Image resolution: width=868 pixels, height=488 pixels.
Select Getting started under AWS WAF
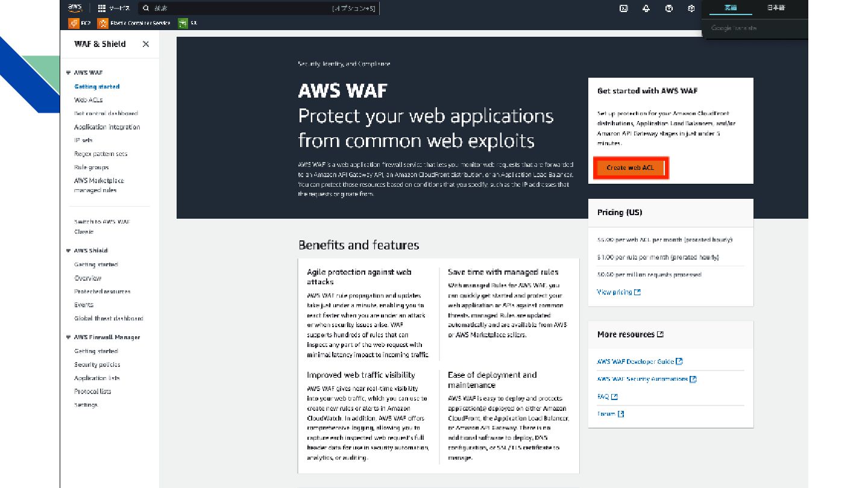(x=97, y=87)
